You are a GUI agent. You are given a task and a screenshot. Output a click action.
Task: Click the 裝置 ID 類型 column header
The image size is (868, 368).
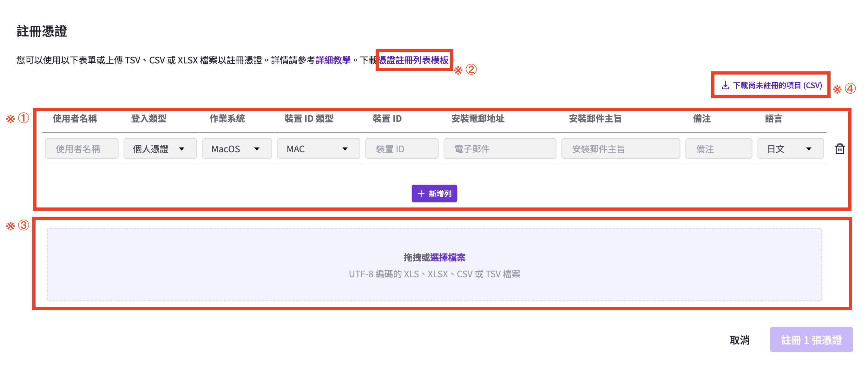(x=309, y=119)
